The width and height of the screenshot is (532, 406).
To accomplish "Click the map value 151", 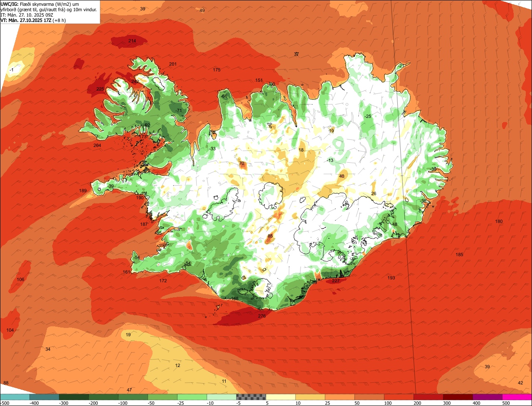I will (259, 81).
